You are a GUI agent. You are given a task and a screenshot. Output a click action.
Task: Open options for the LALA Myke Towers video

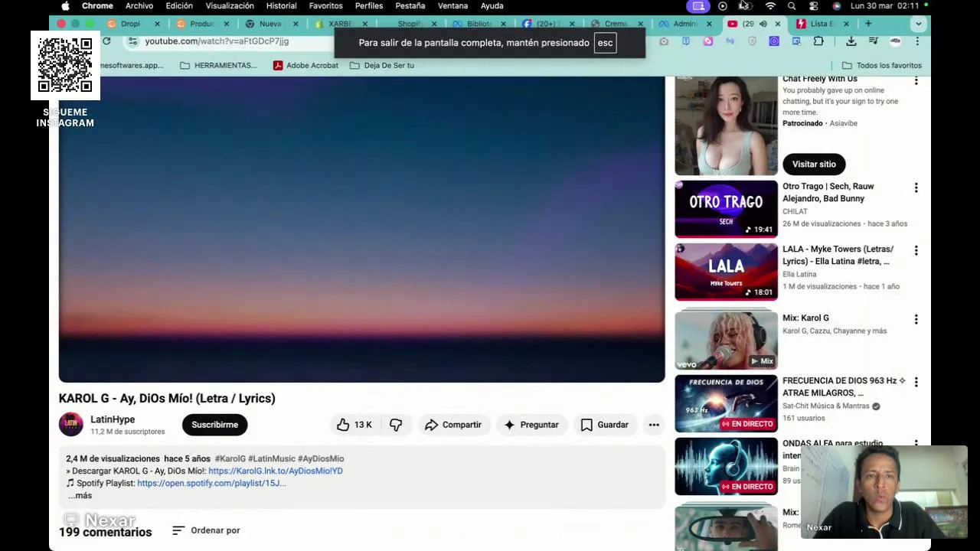(916, 250)
